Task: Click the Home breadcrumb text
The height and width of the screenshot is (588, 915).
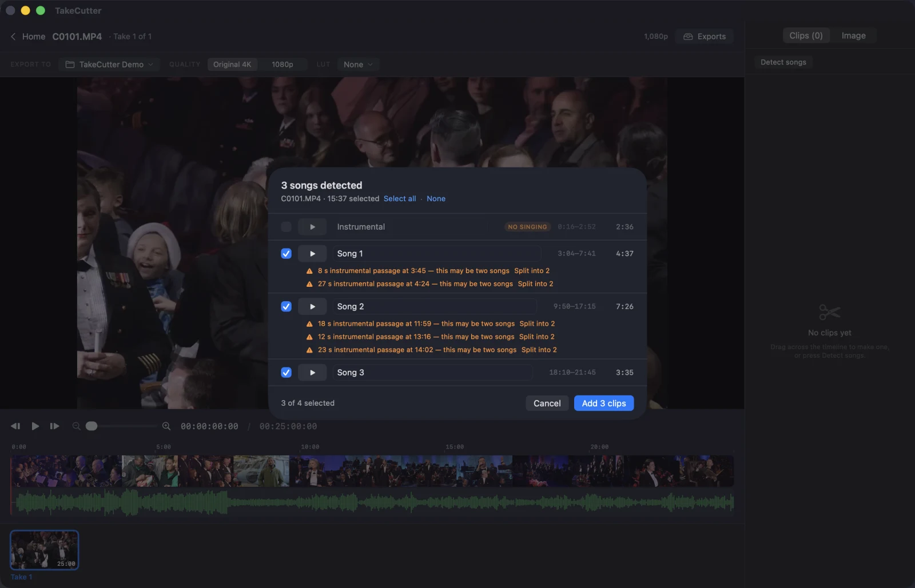Action: pos(34,37)
